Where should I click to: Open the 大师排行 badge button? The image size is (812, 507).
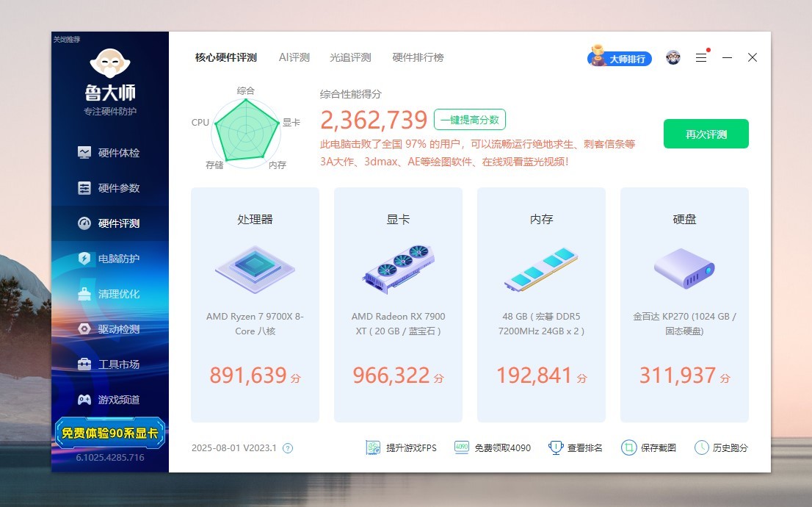(x=620, y=57)
